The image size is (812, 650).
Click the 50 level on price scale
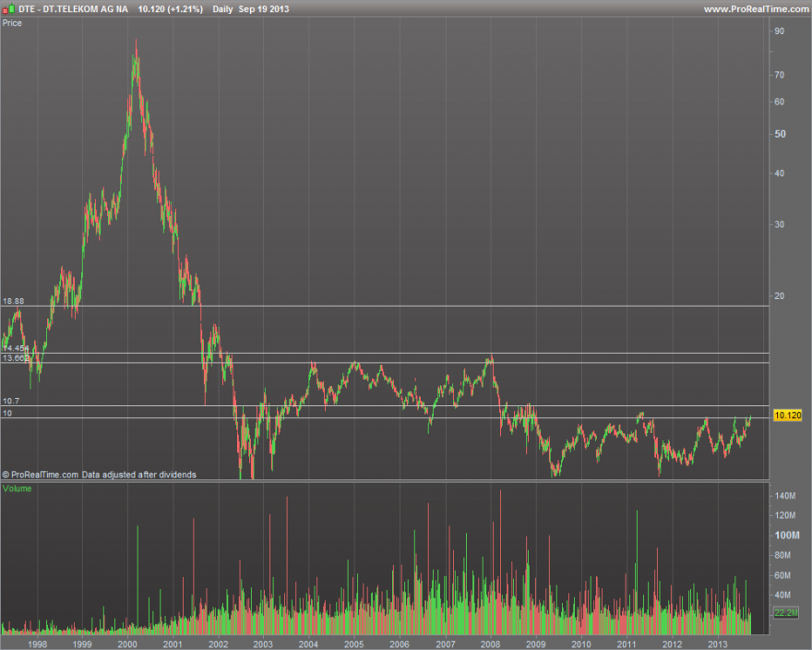point(780,134)
